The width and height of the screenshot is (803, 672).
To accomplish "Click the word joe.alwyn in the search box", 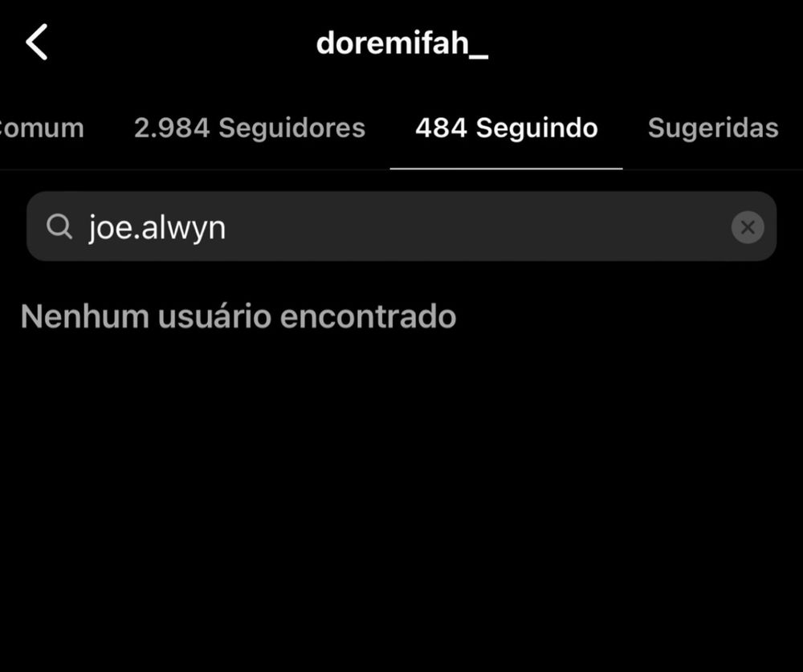I will [x=157, y=228].
